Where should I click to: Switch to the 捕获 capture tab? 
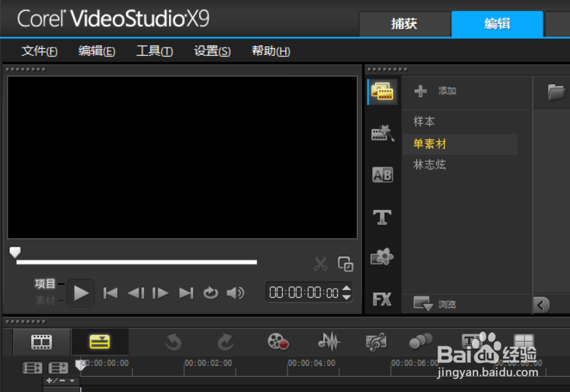click(405, 24)
